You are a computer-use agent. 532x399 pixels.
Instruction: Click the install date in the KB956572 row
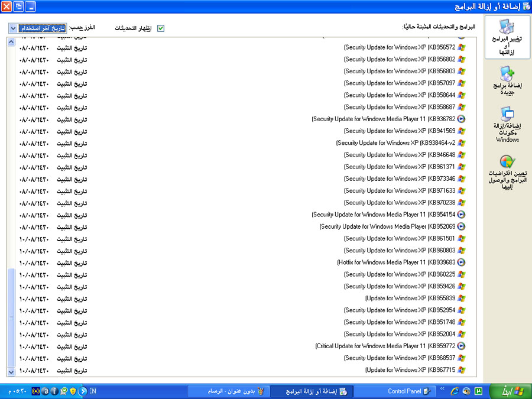pos(34,48)
